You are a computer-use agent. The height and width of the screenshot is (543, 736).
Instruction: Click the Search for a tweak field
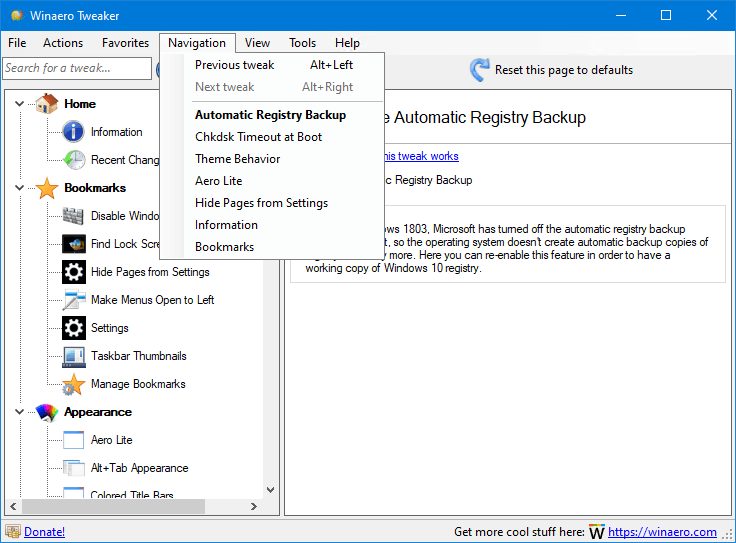click(77, 69)
